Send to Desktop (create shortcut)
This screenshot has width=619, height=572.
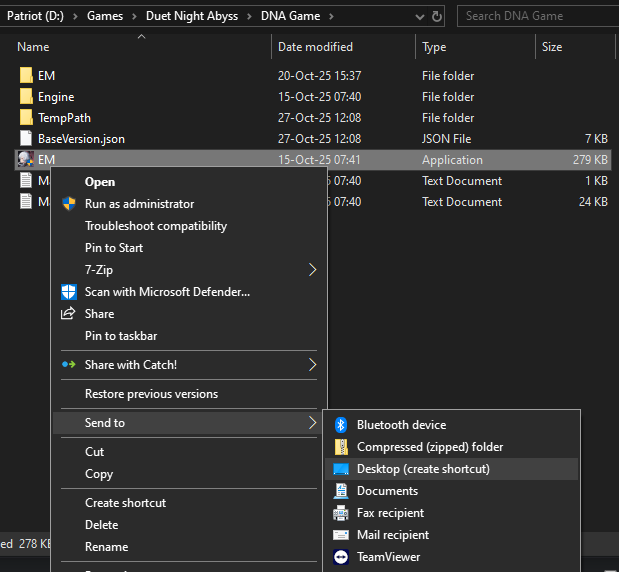click(x=423, y=469)
